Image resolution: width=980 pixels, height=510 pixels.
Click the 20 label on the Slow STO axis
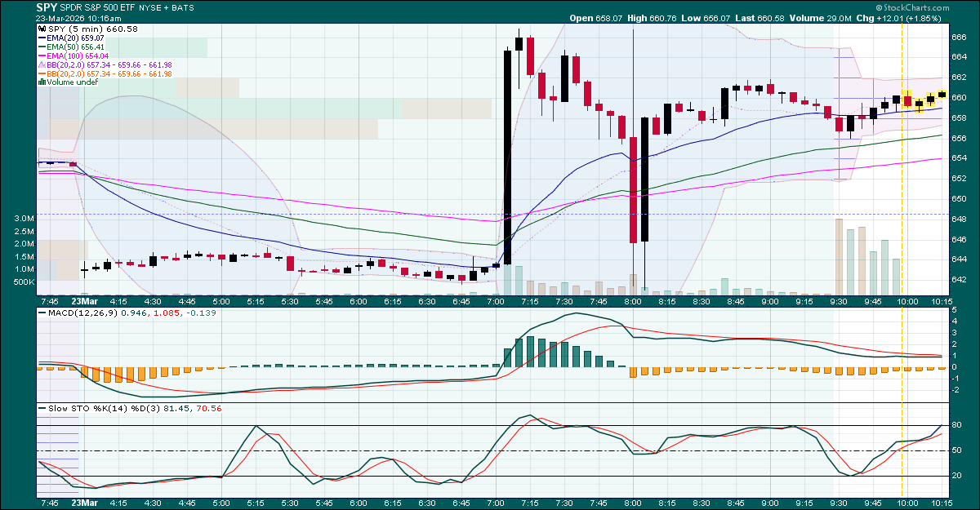click(x=956, y=476)
